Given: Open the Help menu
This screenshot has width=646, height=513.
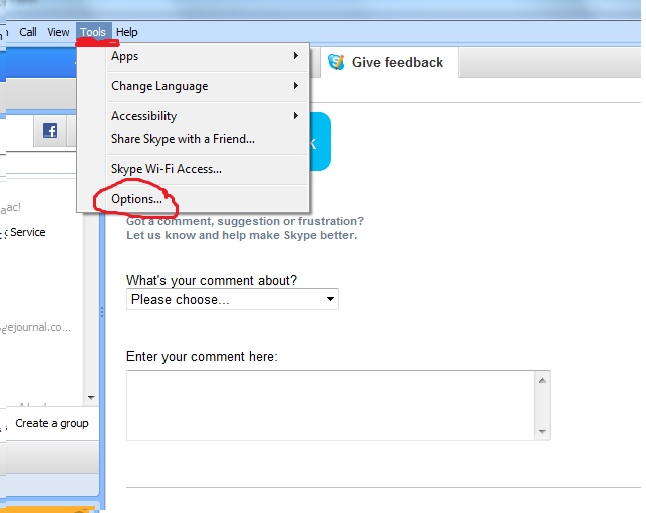Looking at the screenshot, I should [126, 32].
